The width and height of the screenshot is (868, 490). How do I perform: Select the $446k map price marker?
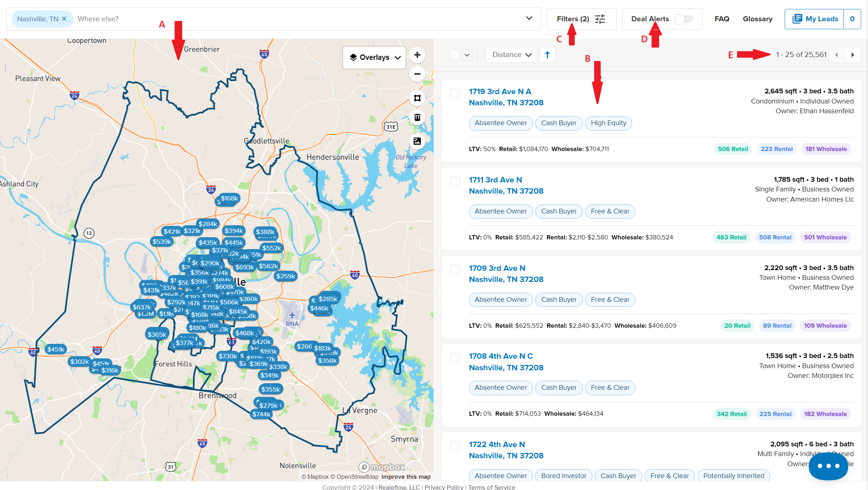tap(319, 308)
